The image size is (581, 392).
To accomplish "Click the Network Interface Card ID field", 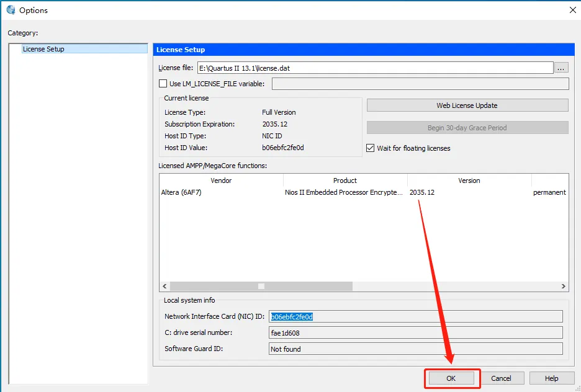I will (x=416, y=316).
